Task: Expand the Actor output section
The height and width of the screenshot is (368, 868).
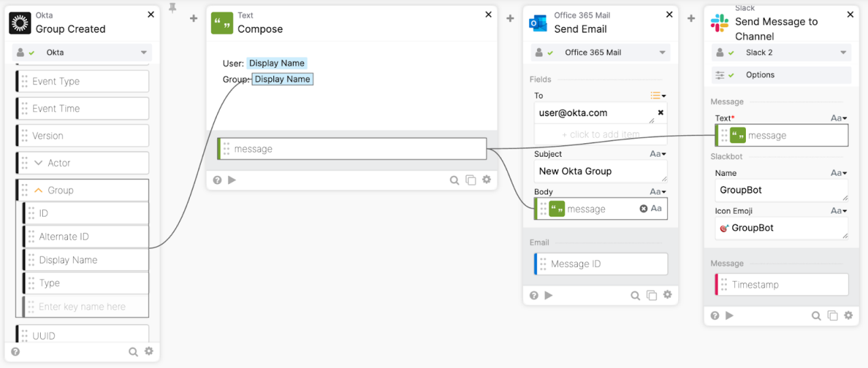Action: click(x=38, y=164)
